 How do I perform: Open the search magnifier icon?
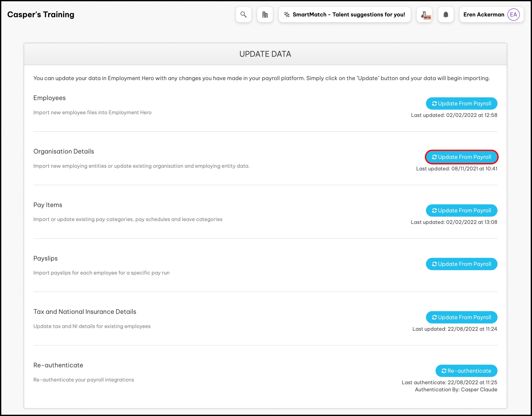coord(243,15)
